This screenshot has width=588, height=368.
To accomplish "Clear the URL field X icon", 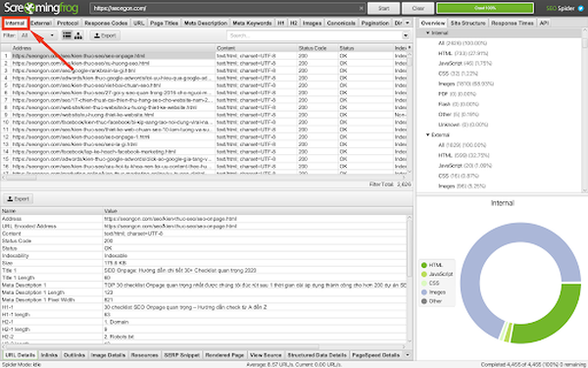I will coord(361,8).
